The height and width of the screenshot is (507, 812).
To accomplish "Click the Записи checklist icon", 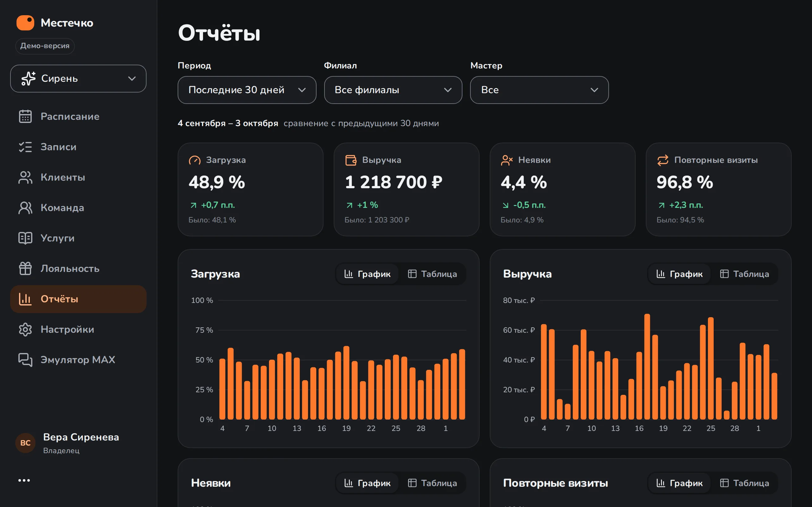I will point(25,147).
